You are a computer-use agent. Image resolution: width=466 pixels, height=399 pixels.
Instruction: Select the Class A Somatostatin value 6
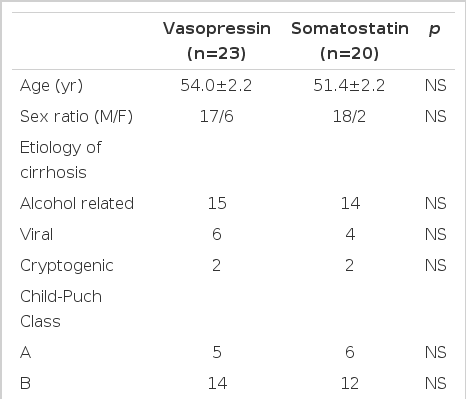coord(350,352)
